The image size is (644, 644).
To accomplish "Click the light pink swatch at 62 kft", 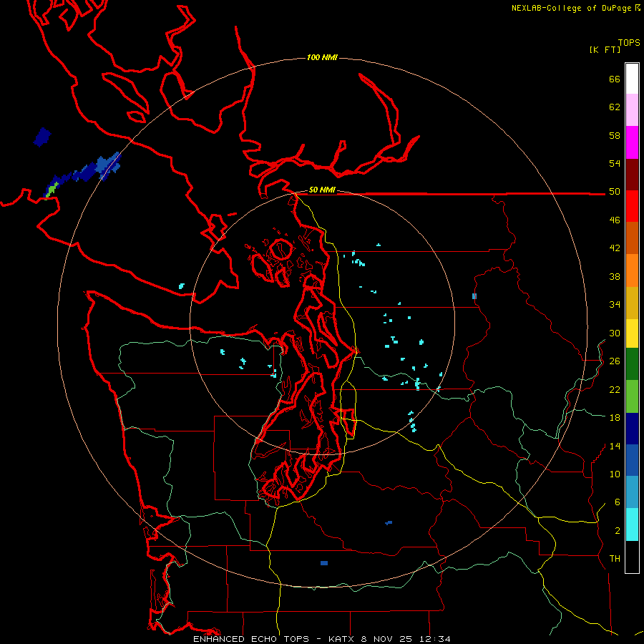I will (x=632, y=110).
